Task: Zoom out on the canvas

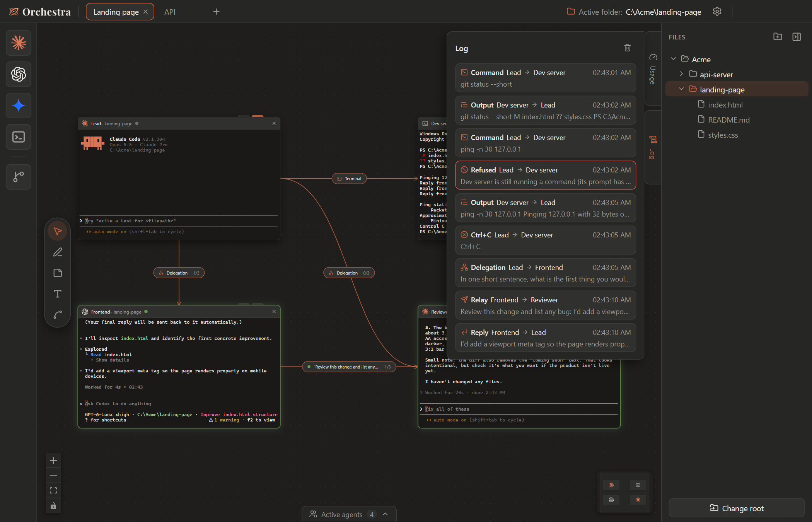Action: [53, 475]
